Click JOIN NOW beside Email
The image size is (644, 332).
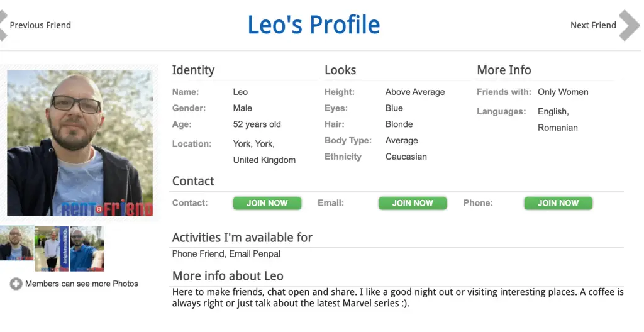tap(413, 203)
